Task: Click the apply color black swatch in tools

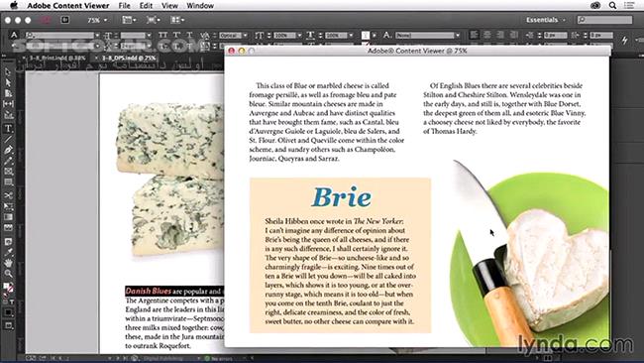Action: (8, 312)
